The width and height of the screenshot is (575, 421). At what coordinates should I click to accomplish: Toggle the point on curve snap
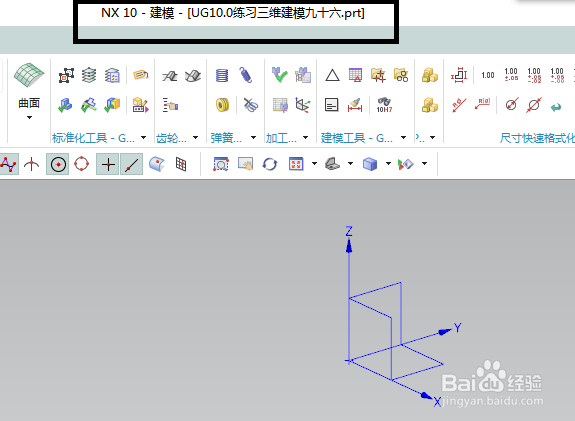131,164
